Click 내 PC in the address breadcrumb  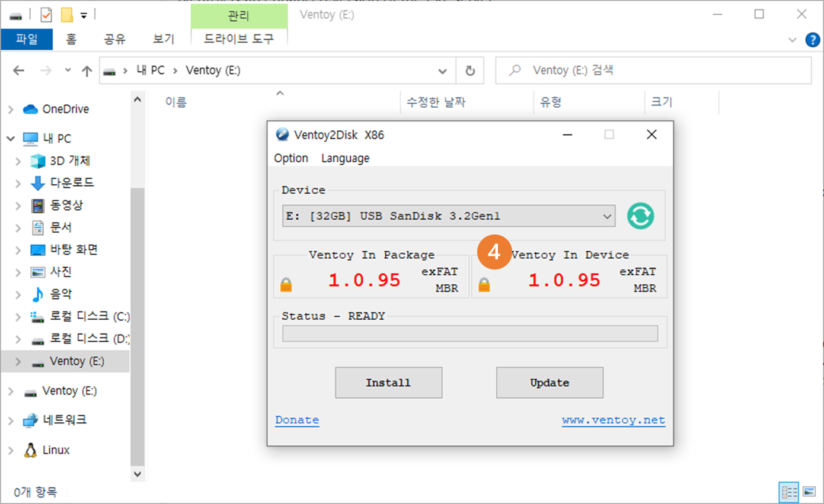pos(151,70)
